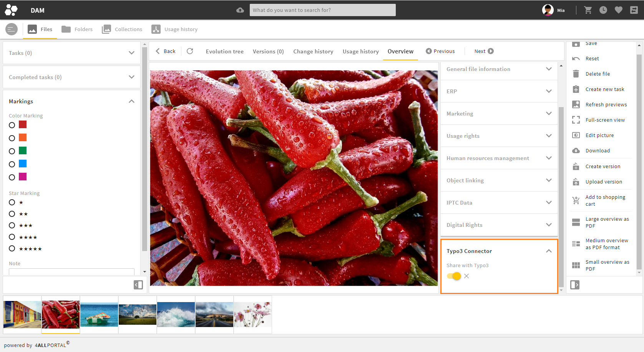Go to the Next file
Screen dimensions: 644x352
pyautogui.click(x=484, y=51)
